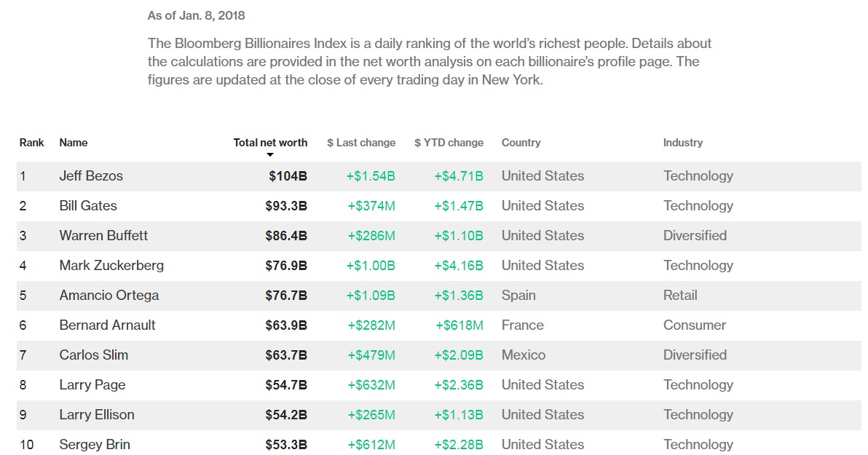
Task: Open Amancio Ortega profile
Action: [x=109, y=296]
